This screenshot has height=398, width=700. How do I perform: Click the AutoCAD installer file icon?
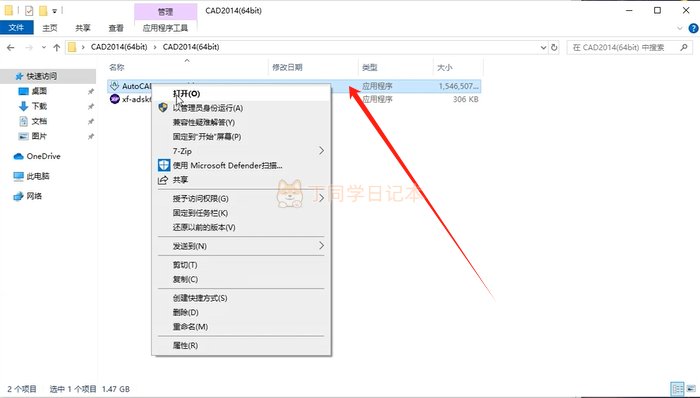[115, 86]
